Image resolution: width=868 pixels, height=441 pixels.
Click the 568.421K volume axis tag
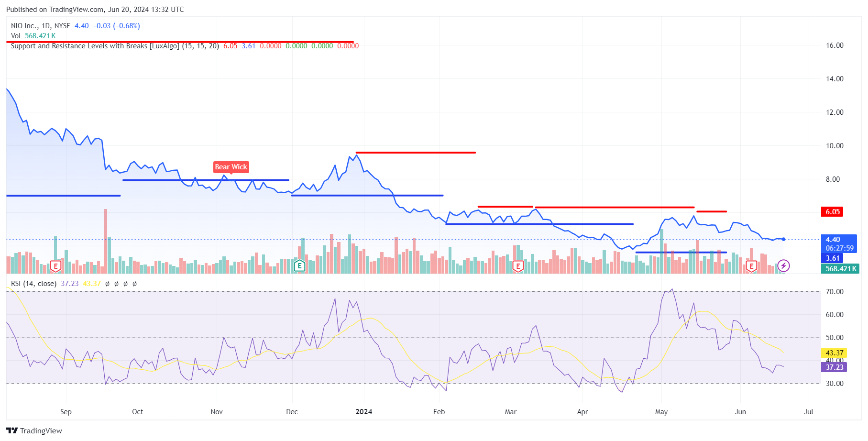click(x=840, y=269)
